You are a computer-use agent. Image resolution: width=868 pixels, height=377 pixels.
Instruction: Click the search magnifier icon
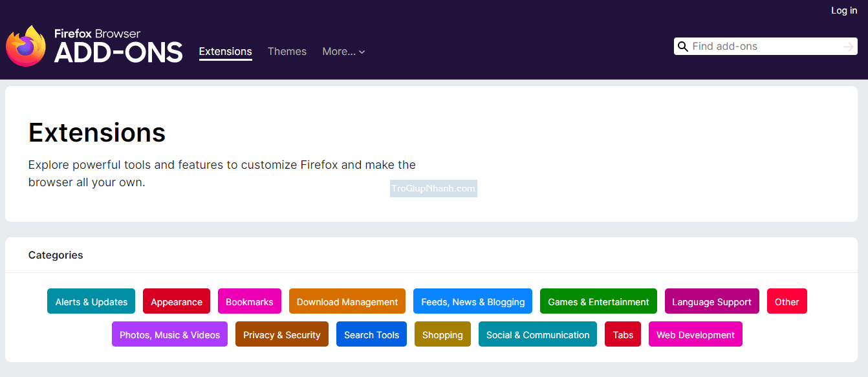point(682,47)
